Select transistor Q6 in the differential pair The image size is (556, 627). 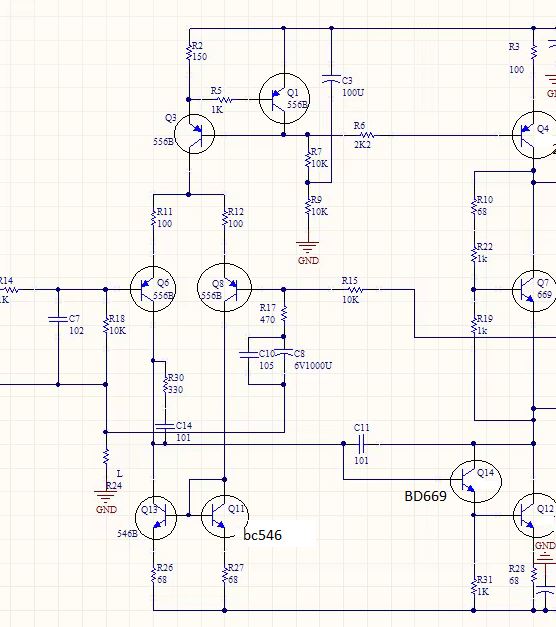pos(153,289)
